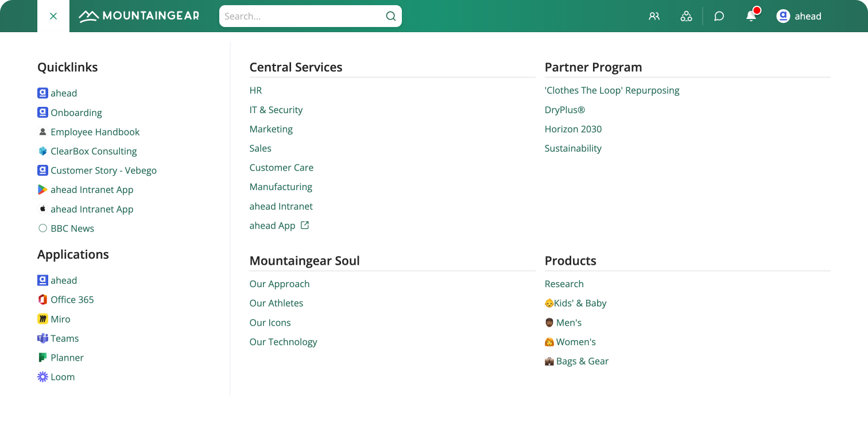The image size is (868, 421).
Task: Open the chat bubble icon
Action: [x=719, y=16]
